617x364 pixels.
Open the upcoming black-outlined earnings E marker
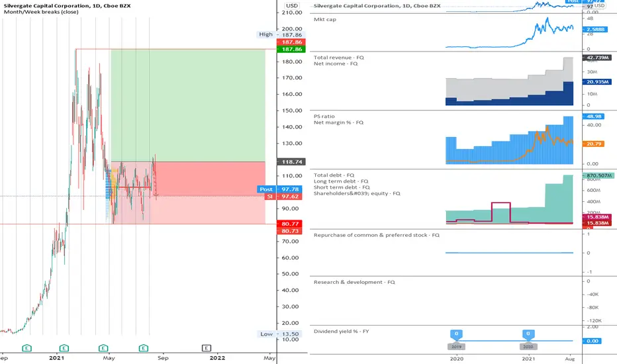coord(207,348)
